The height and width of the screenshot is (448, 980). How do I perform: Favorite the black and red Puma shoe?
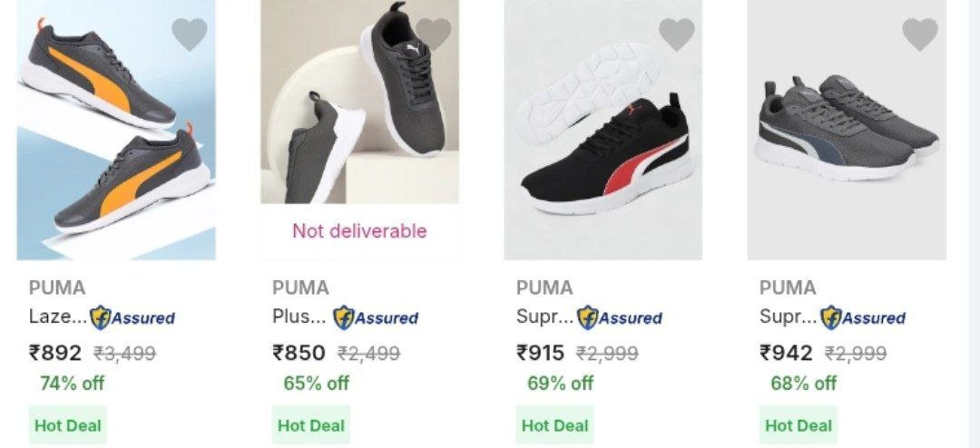pyautogui.click(x=676, y=34)
